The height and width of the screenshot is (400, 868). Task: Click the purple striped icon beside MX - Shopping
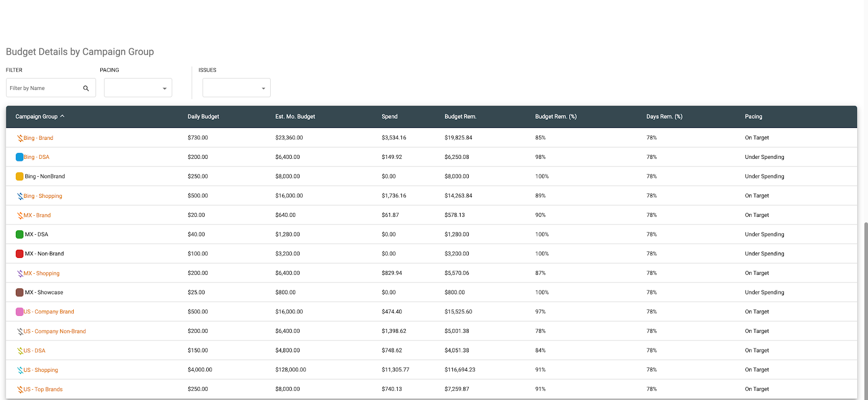pos(20,274)
